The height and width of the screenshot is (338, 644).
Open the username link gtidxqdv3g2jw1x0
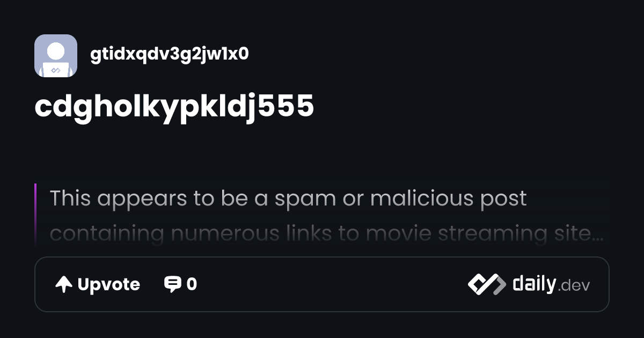(x=170, y=54)
